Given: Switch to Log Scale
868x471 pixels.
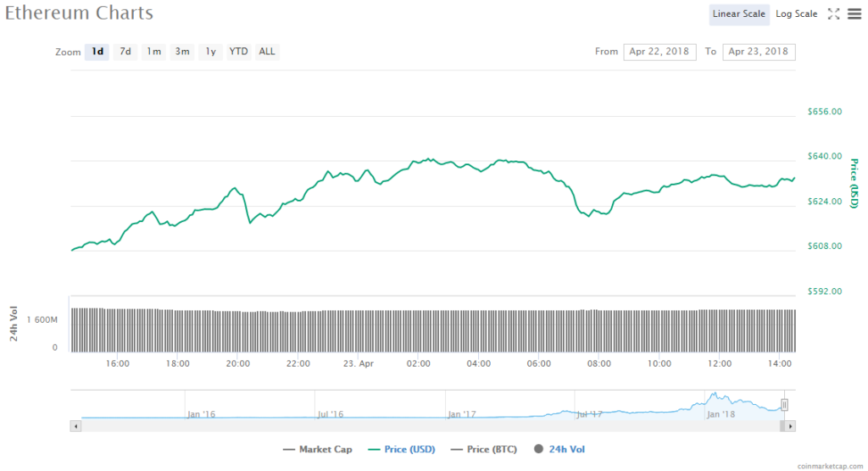Looking at the screenshot, I should tap(796, 14).
